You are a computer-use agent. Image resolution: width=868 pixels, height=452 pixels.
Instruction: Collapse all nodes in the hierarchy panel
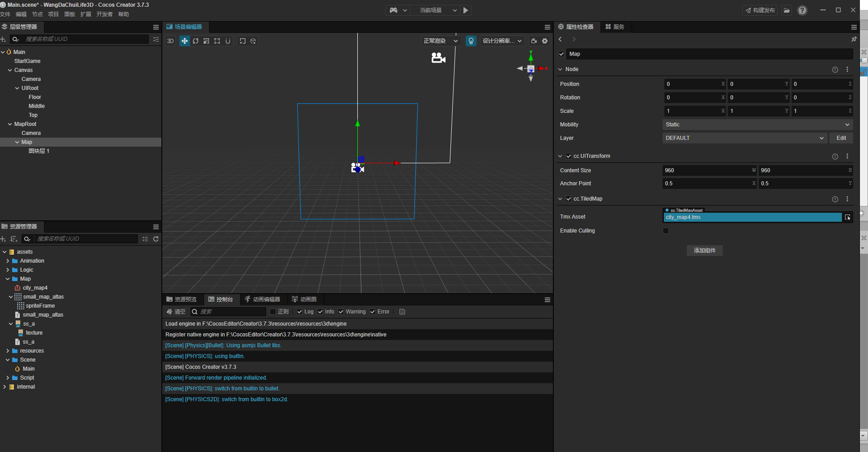pos(156,39)
